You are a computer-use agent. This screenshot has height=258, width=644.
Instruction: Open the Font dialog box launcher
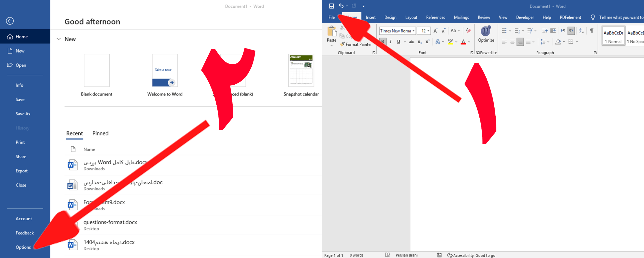pos(472,53)
